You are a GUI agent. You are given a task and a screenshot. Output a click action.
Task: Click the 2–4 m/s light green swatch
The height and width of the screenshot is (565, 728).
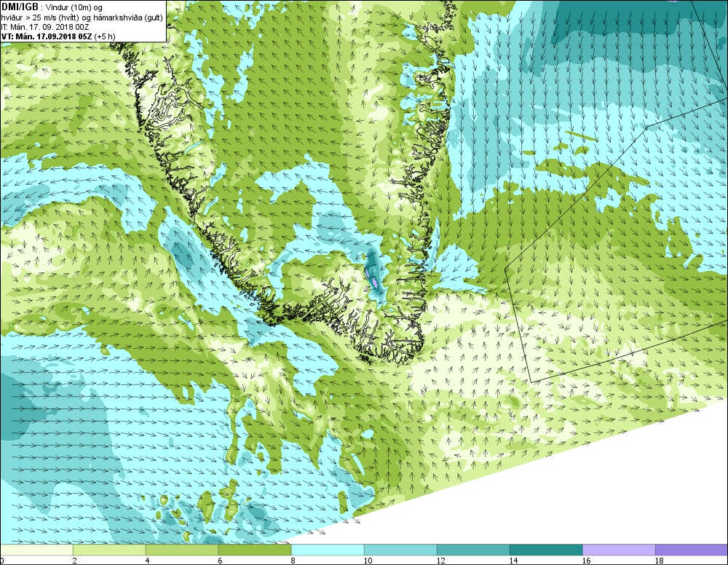tap(109, 550)
